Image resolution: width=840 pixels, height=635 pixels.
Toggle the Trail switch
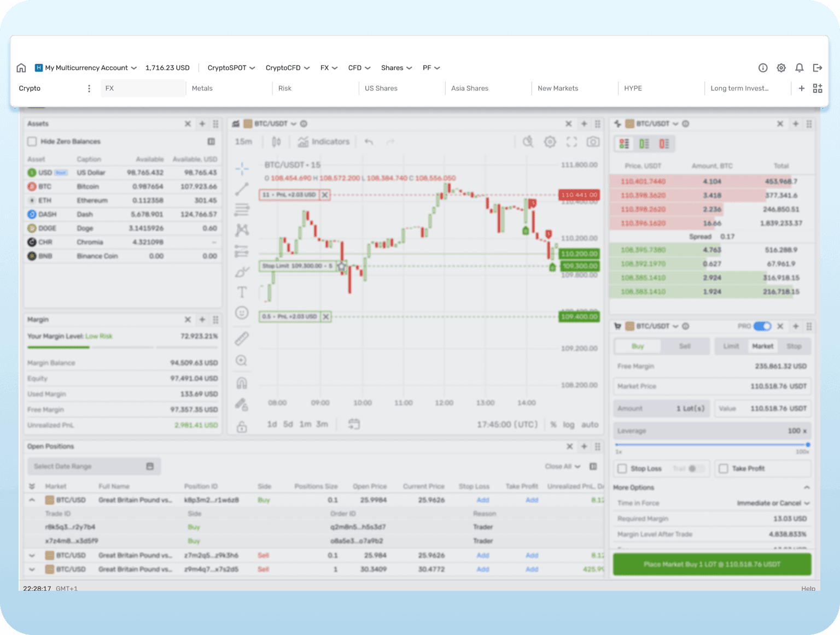[695, 469]
